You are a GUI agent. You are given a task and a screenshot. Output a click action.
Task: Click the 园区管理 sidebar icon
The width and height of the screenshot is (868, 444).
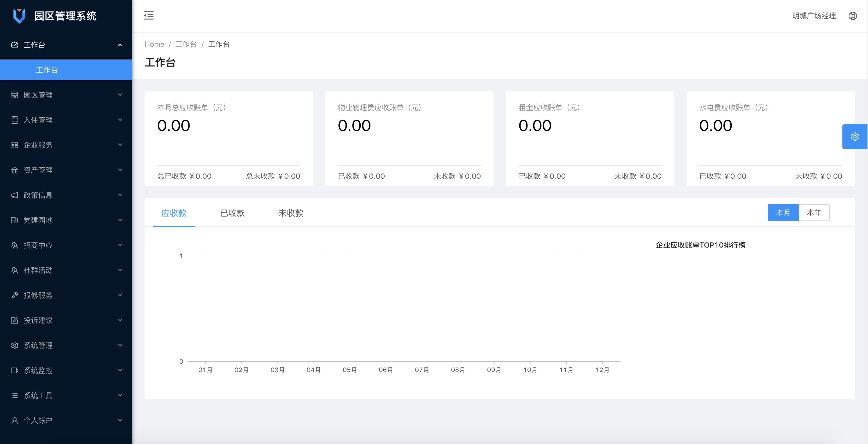14,95
